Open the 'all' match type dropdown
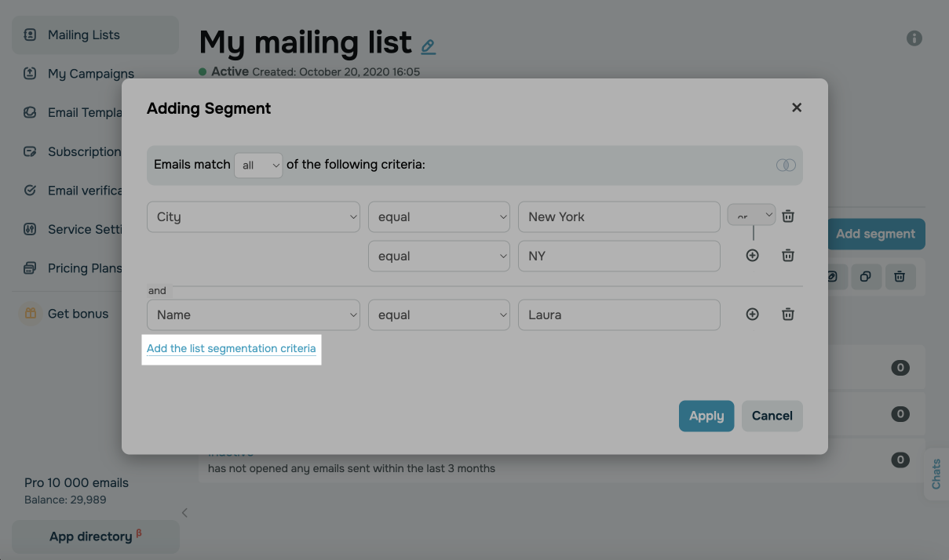Screen dimensions: 949x560 click(x=258, y=165)
